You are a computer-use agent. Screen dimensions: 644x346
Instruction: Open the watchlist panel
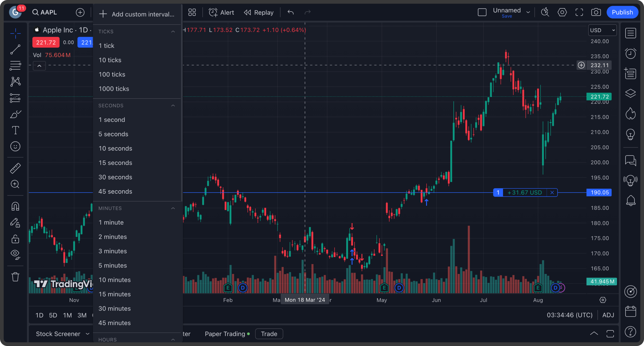(630, 33)
